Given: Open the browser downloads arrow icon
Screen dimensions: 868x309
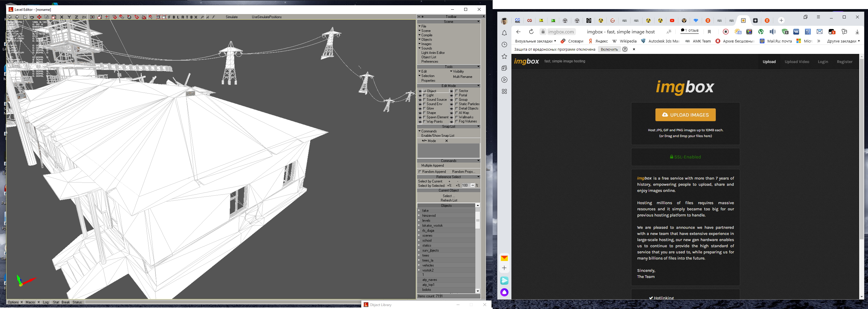Looking at the screenshot, I should point(857,32).
